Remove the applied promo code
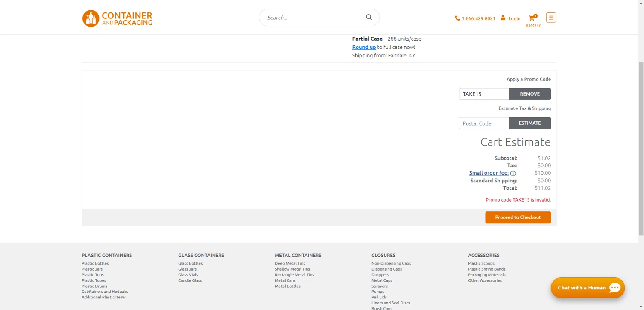Image resolution: width=644 pixels, height=310 pixels. coord(530,94)
